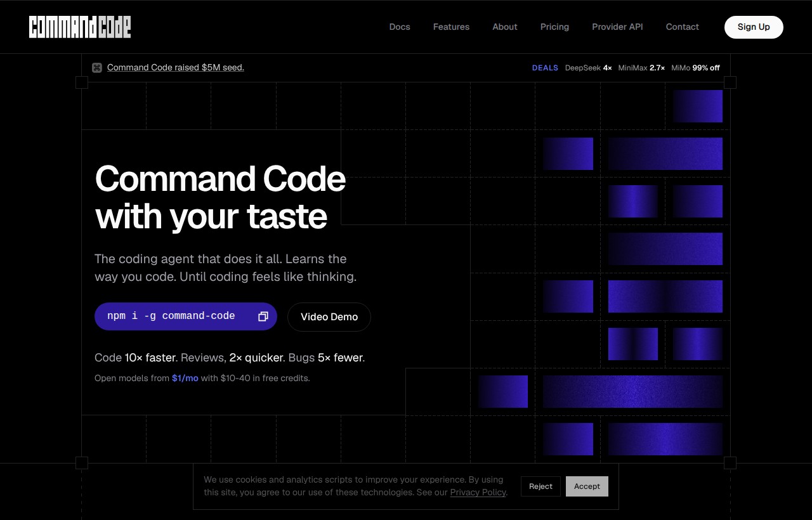Image resolution: width=812 pixels, height=520 pixels.
Task: Reject cookies
Action: (x=540, y=486)
